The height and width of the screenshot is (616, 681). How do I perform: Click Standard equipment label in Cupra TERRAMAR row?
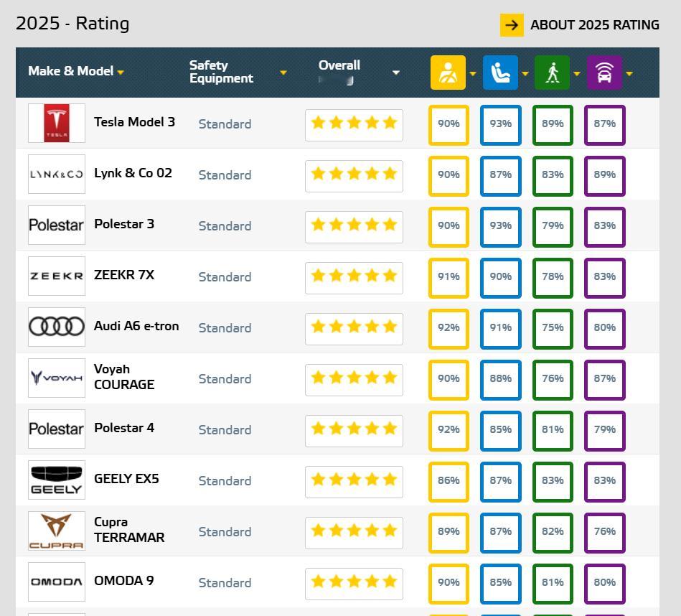pos(225,532)
